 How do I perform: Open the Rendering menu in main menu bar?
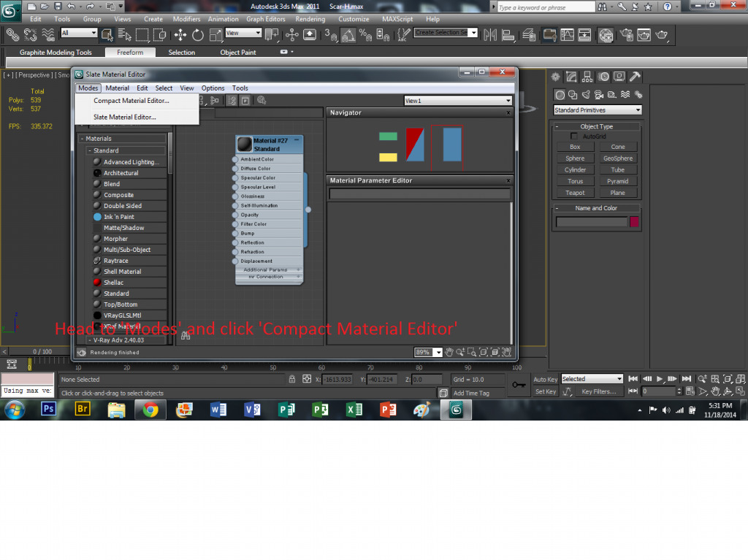pyautogui.click(x=310, y=19)
